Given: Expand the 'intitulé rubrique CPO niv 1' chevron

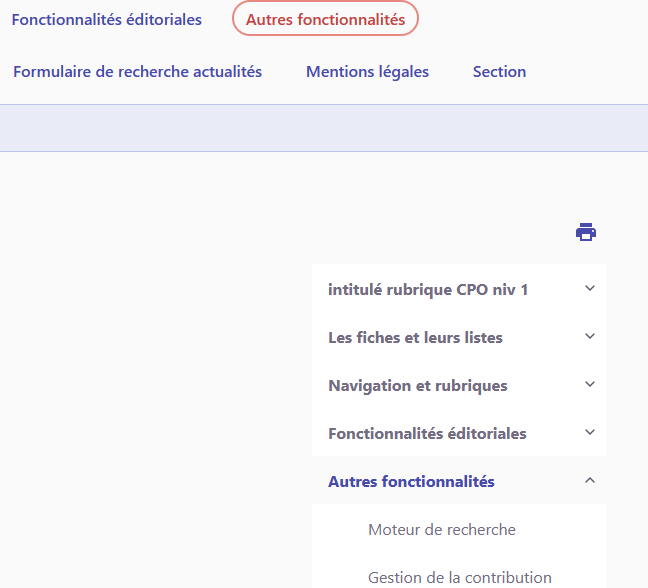Looking at the screenshot, I should pos(590,288).
